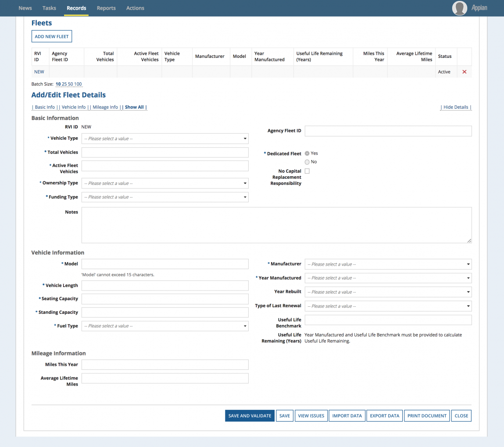Focus the Agency Fleet ID field
Image resolution: width=504 pixels, height=447 pixels.
tap(388, 131)
